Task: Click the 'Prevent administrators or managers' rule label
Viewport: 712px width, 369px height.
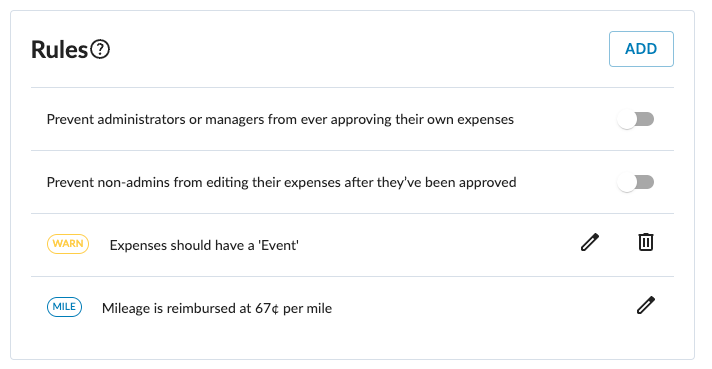Action: pos(280,119)
